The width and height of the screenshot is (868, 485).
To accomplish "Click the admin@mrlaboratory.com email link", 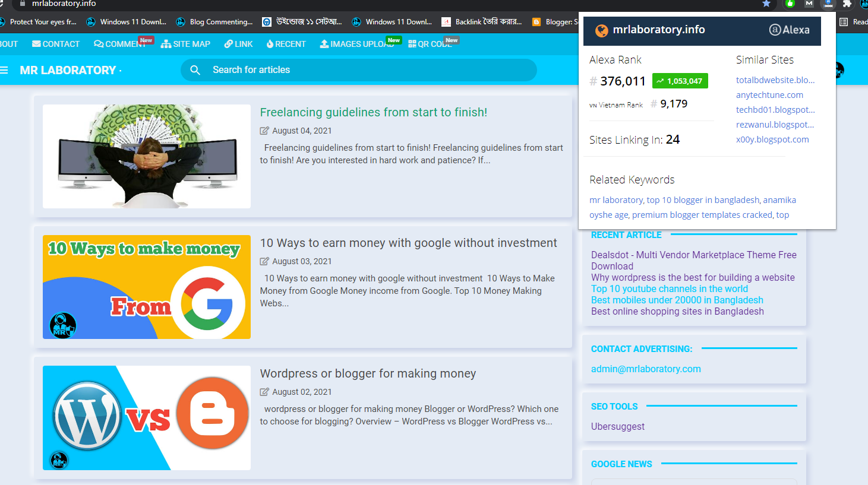I will [x=646, y=369].
